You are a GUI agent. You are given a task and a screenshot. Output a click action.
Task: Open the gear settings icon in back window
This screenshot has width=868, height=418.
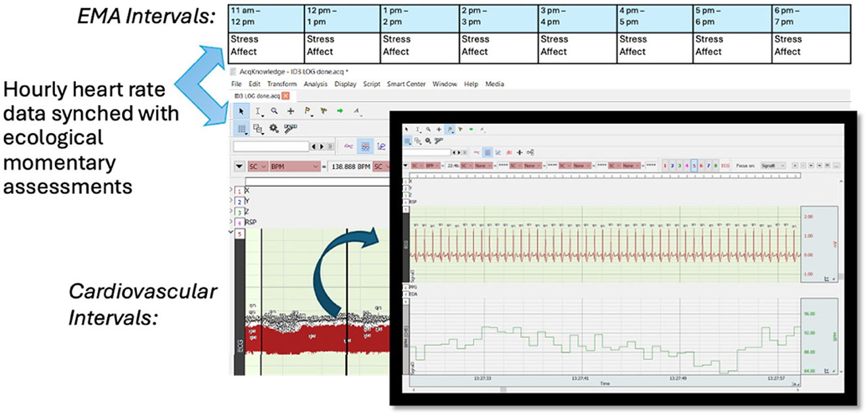pos(274,128)
